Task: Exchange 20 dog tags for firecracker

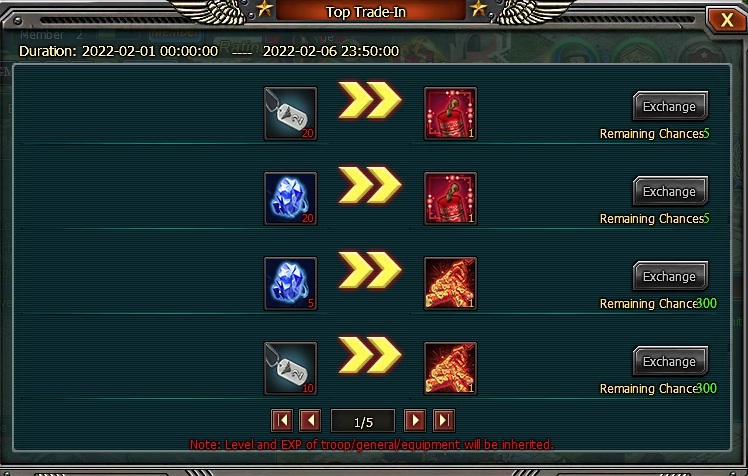Action: click(x=670, y=106)
